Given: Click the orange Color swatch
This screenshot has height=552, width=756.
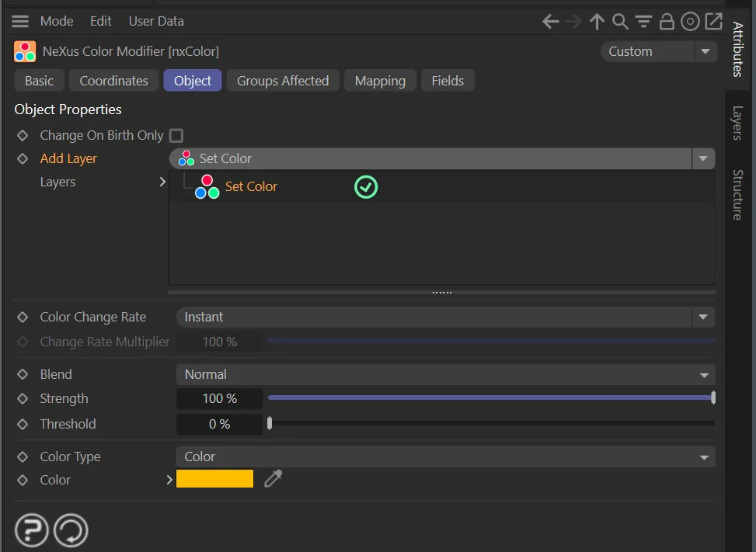Looking at the screenshot, I should coord(214,479).
